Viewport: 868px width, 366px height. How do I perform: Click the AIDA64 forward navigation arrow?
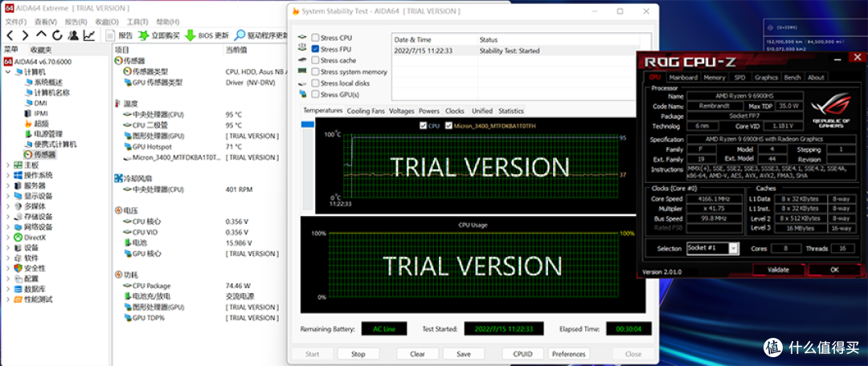pyautogui.click(x=26, y=35)
